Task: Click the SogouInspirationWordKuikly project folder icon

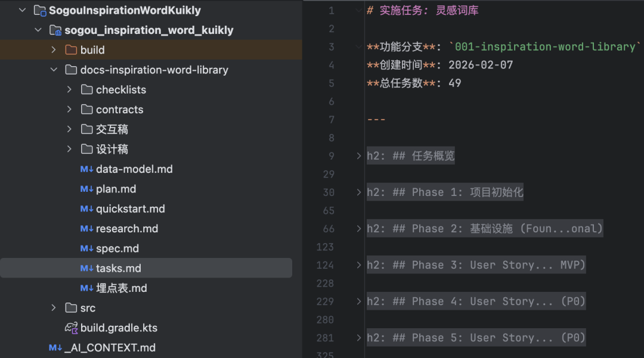Action: [x=40, y=11]
